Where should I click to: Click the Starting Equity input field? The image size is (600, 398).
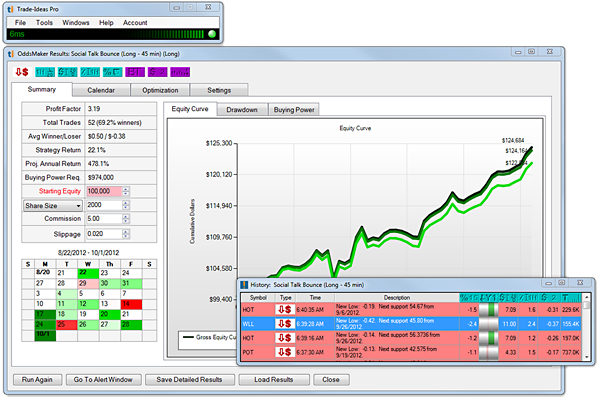(x=104, y=191)
